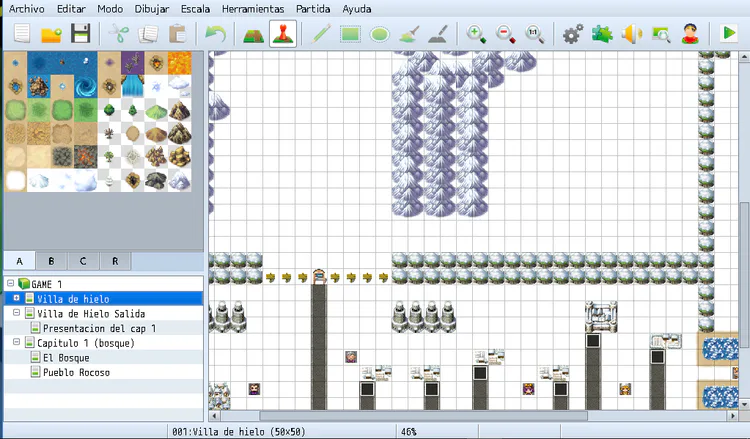Select the Flood Fill tool

409,34
